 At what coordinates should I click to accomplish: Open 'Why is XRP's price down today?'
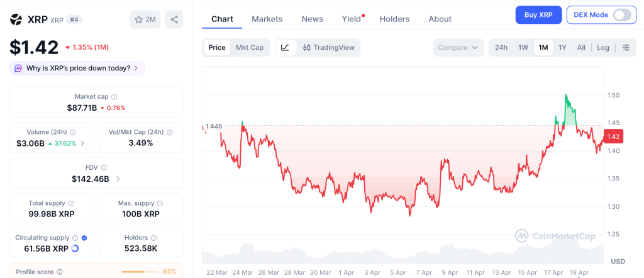click(77, 68)
